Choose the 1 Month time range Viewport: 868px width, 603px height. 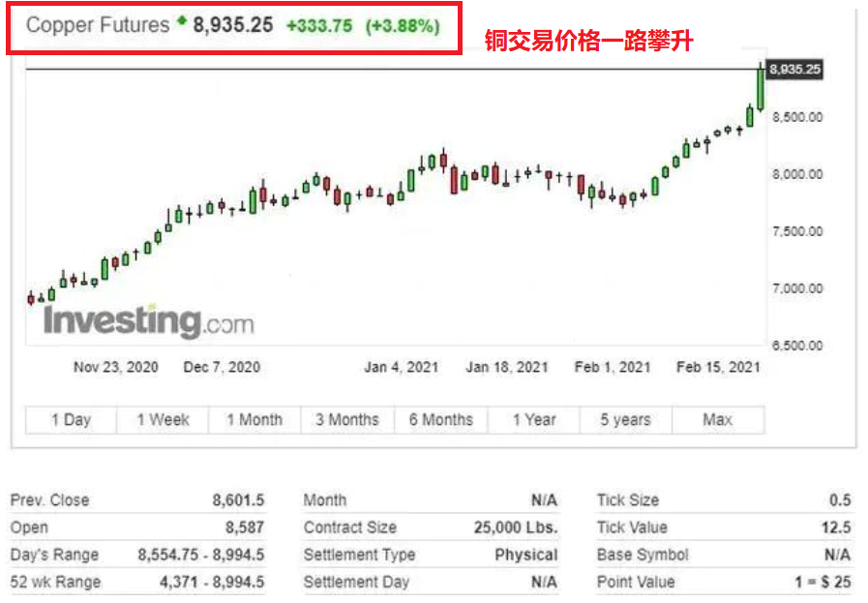coord(254,420)
